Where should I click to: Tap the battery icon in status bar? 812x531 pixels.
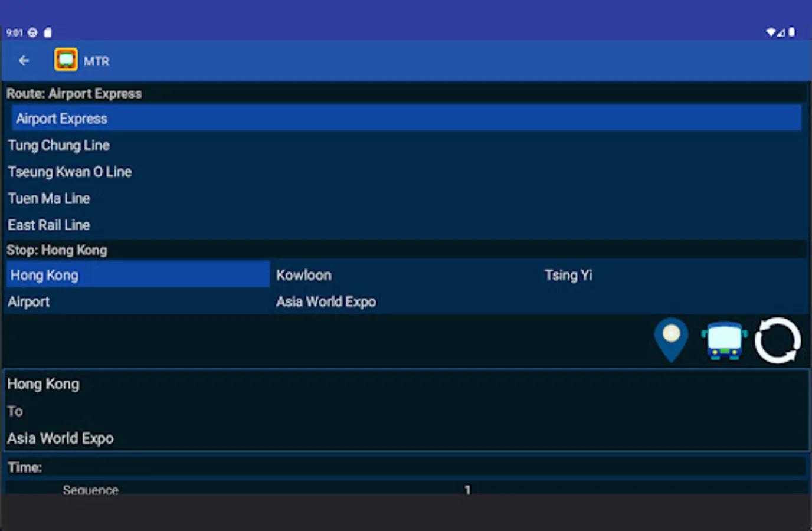click(x=791, y=32)
